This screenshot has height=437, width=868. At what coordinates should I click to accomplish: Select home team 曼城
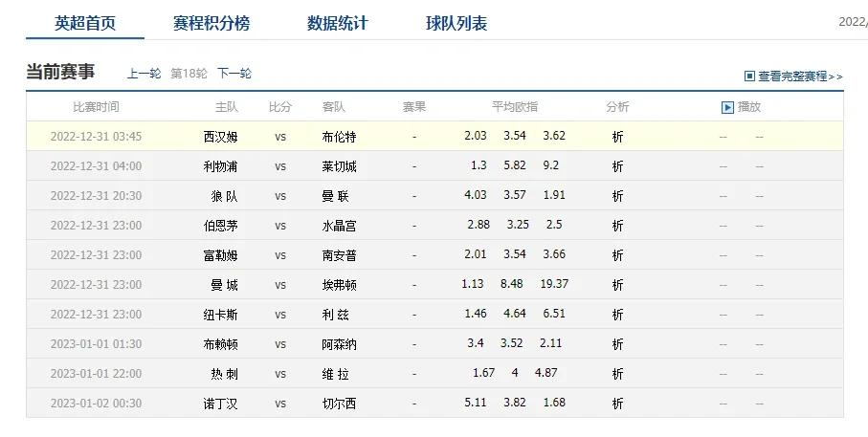pyautogui.click(x=224, y=285)
